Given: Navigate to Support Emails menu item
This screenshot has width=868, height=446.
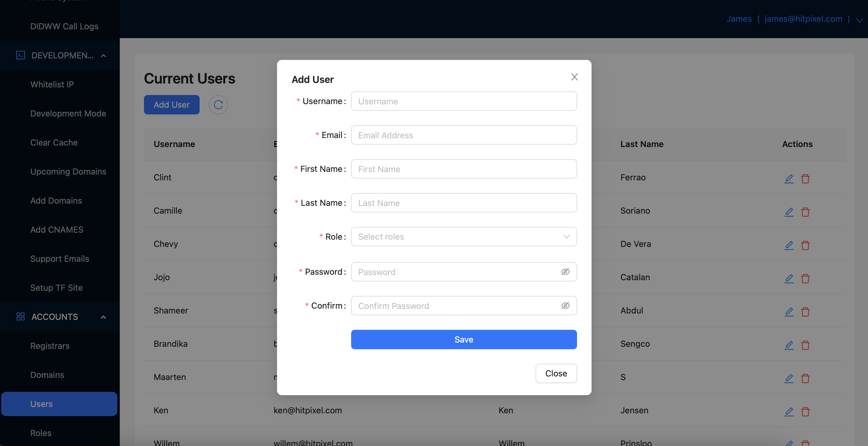Looking at the screenshot, I should click(60, 259).
